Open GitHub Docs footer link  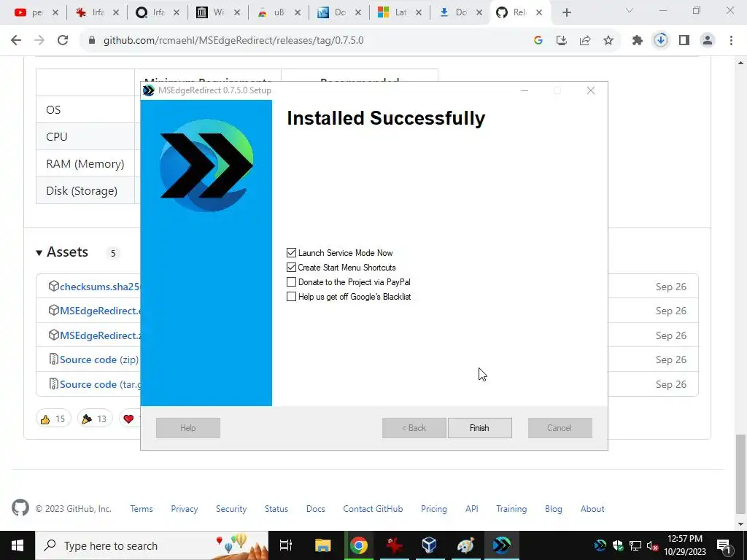pyautogui.click(x=315, y=508)
